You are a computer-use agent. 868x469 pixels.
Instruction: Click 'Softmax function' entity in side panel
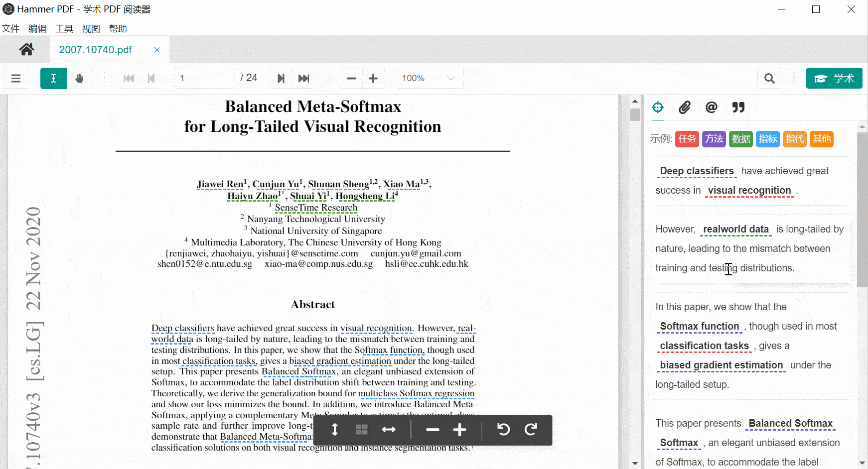(x=700, y=326)
